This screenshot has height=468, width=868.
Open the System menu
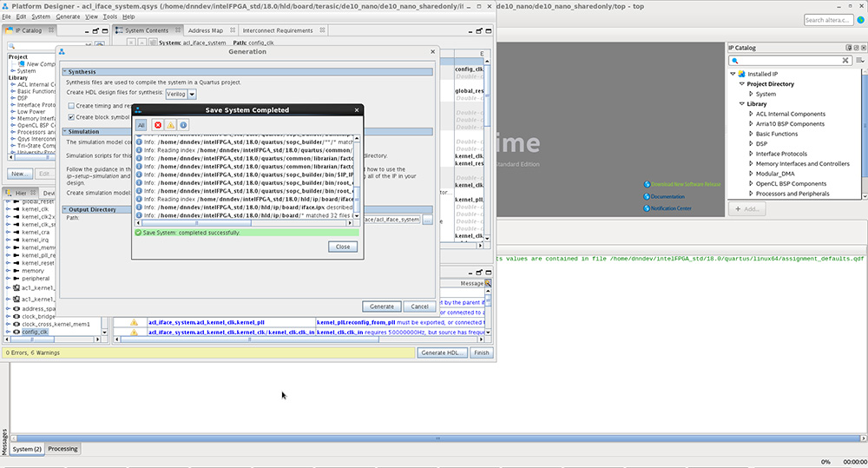tap(41, 16)
